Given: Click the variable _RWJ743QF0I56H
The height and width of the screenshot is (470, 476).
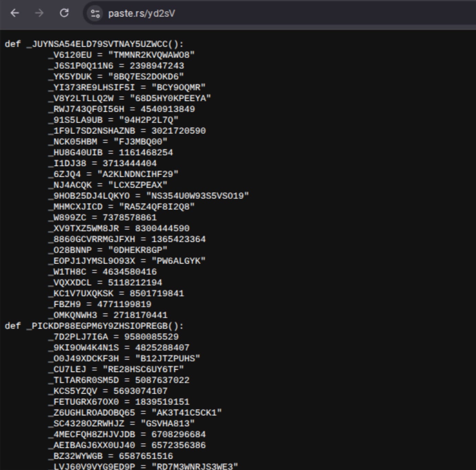Looking at the screenshot, I should click(x=86, y=109).
